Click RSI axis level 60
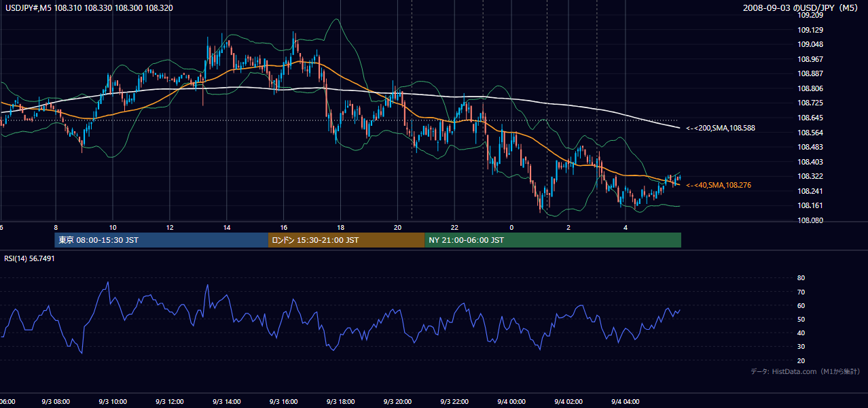Image resolution: width=868 pixels, height=408 pixels. [801, 305]
